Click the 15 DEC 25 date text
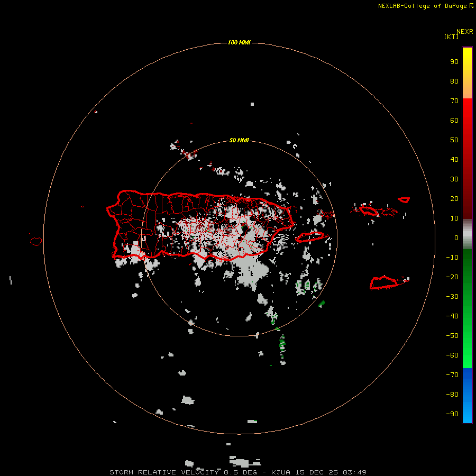The image size is (476, 476). (317, 472)
